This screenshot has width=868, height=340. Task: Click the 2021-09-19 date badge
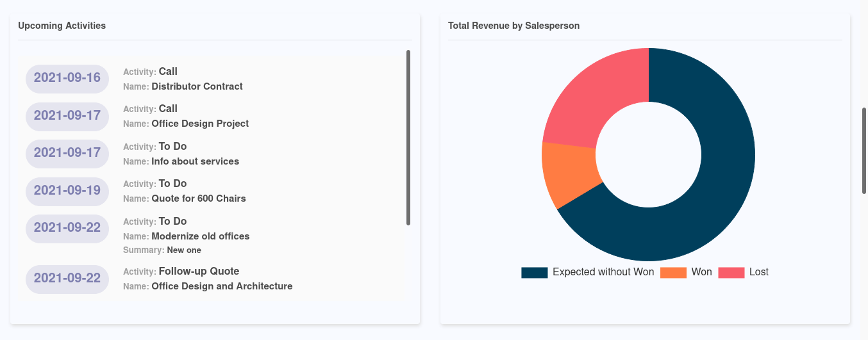point(67,191)
